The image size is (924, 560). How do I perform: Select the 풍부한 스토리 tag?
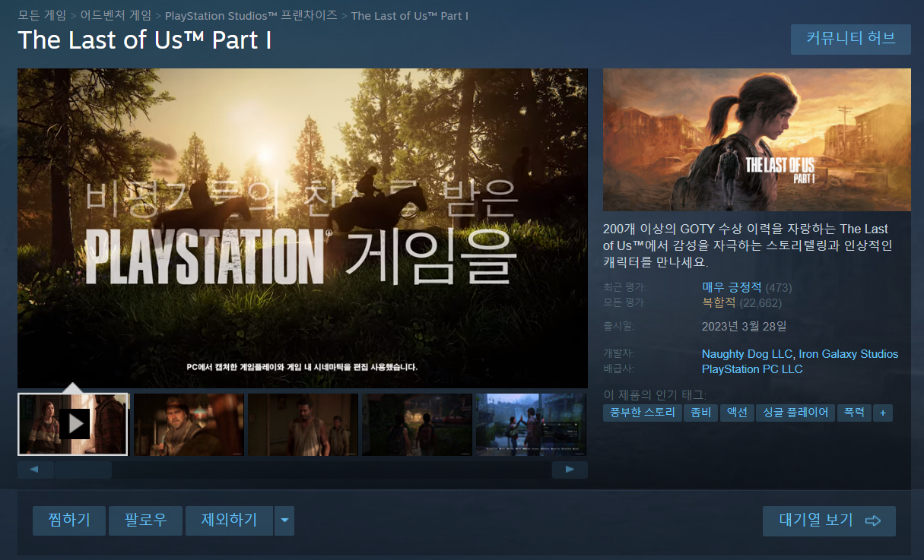(642, 413)
